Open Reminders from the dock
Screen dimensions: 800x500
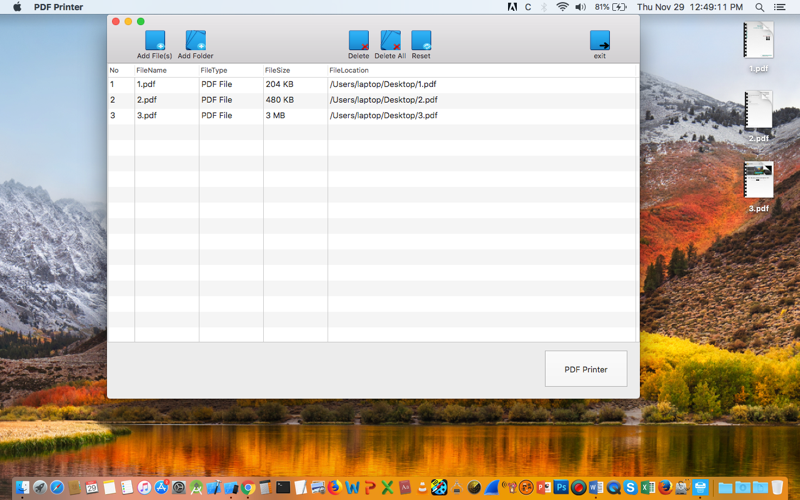(127, 487)
